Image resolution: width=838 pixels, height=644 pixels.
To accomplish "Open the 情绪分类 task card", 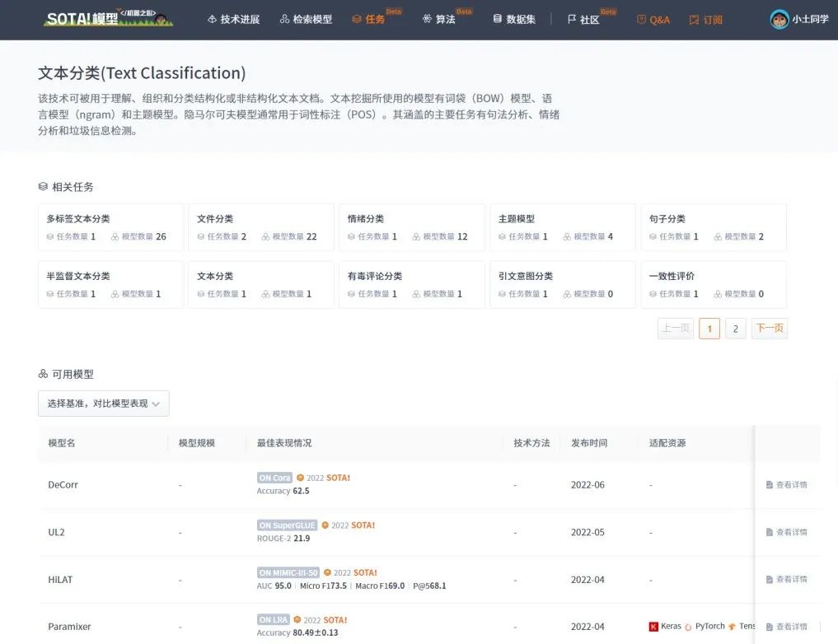I will pyautogui.click(x=411, y=226).
